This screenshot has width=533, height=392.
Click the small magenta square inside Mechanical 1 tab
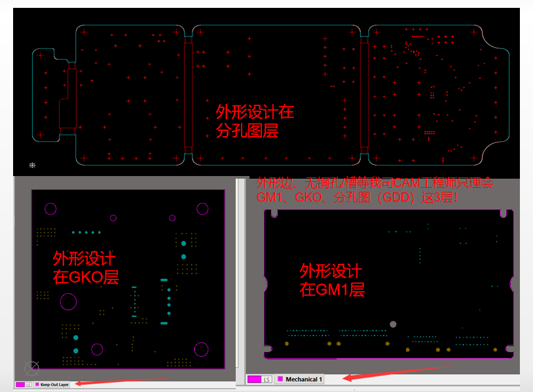(280, 379)
